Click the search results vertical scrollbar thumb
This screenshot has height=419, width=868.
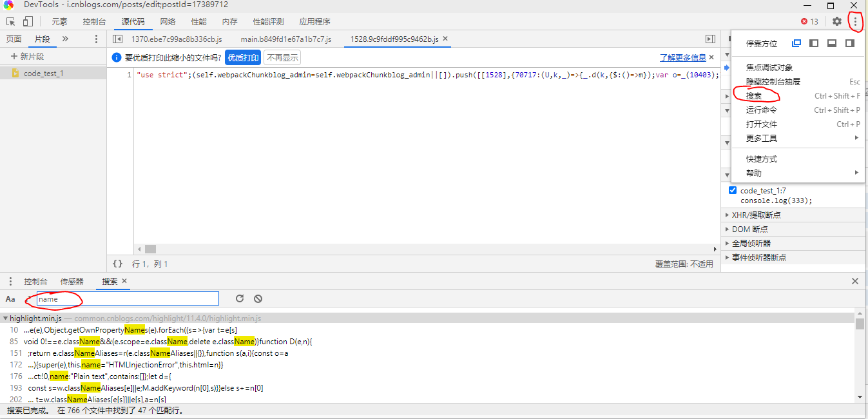click(860, 324)
